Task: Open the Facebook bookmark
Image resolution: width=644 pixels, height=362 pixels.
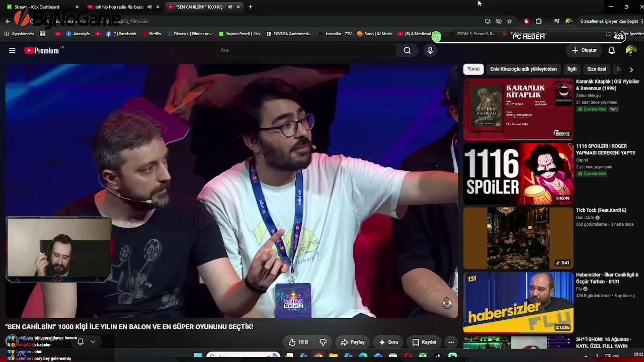Action: [121, 34]
